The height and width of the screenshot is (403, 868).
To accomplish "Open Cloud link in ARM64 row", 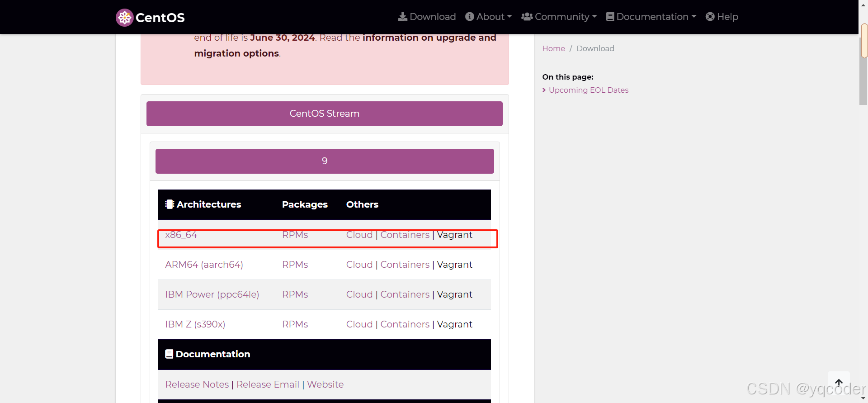I will pos(359,265).
